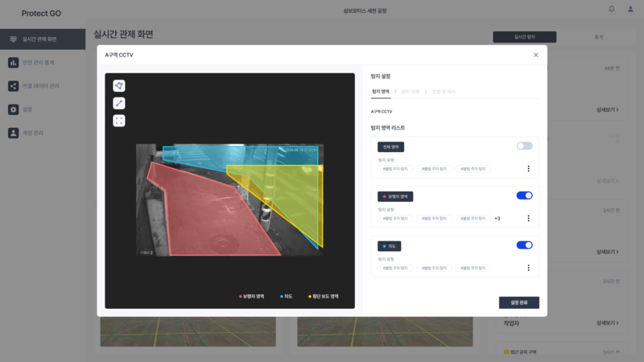Disable the 차도 detection toggle
The width and height of the screenshot is (644, 362).
coord(525,245)
